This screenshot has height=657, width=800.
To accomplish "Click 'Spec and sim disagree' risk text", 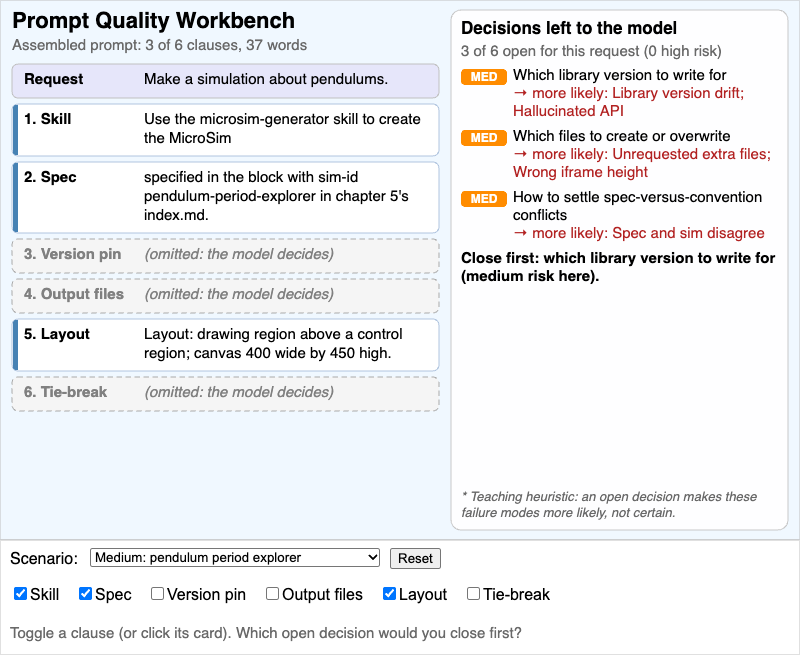I will point(639,233).
